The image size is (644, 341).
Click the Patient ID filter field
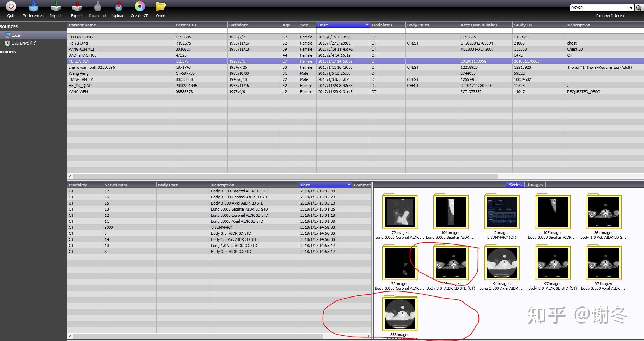(x=201, y=31)
